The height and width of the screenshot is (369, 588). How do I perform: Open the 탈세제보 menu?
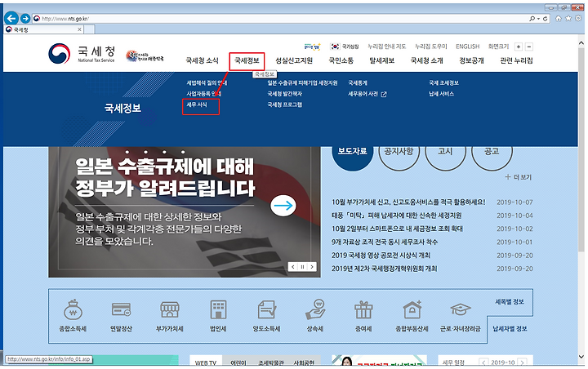(x=381, y=60)
